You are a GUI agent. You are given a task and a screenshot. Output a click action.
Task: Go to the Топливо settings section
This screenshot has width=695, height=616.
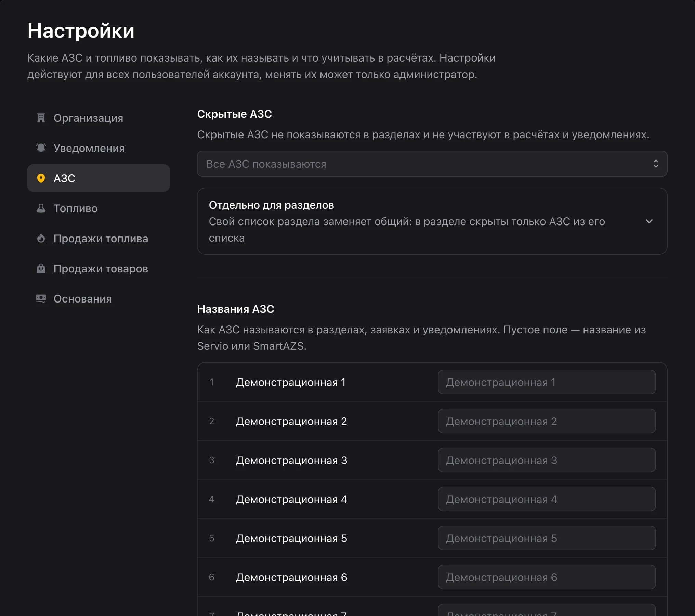point(99,208)
